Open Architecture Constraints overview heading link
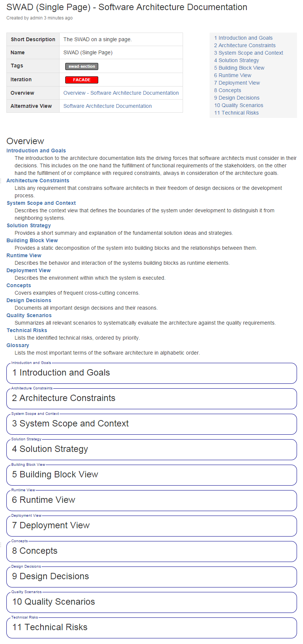The image size is (303, 644). click(x=38, y=180)
